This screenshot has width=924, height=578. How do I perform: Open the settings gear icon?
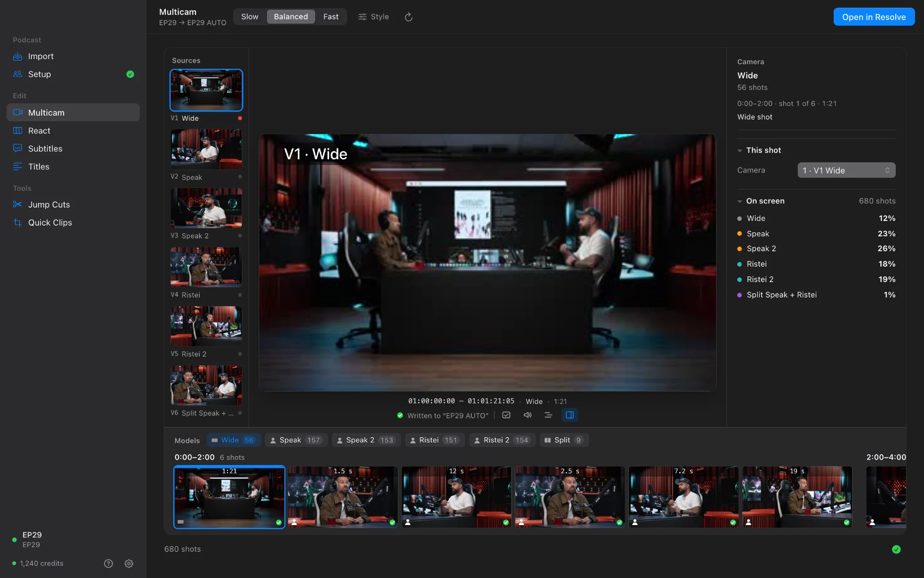click(129, 564)
